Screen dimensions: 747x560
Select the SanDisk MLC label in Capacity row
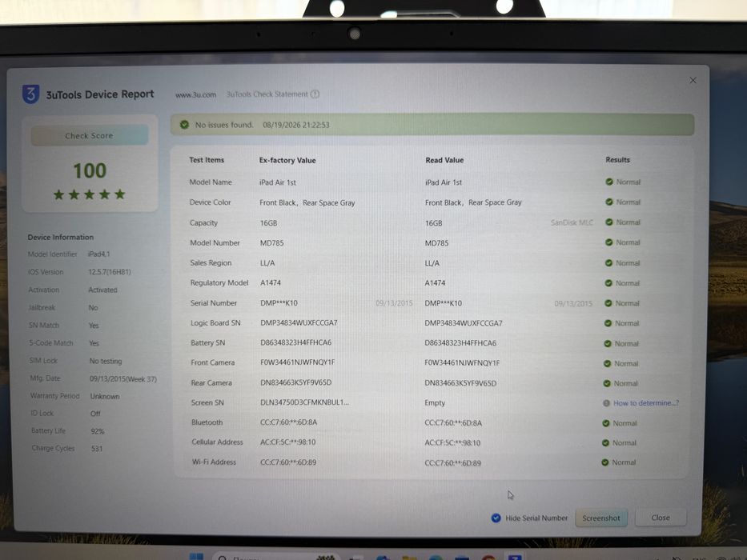tap(572, 223)
